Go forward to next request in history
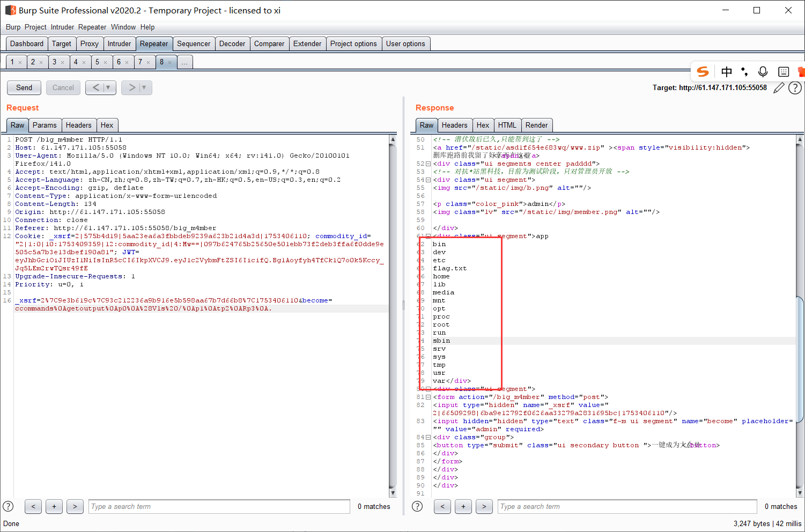This screenshot has width=805, height=532. tap(131, 87)
